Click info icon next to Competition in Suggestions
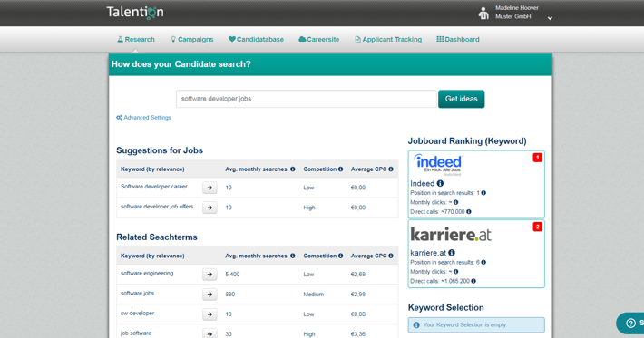This screenshot has width=644, height=338. (x=340, y=169)
